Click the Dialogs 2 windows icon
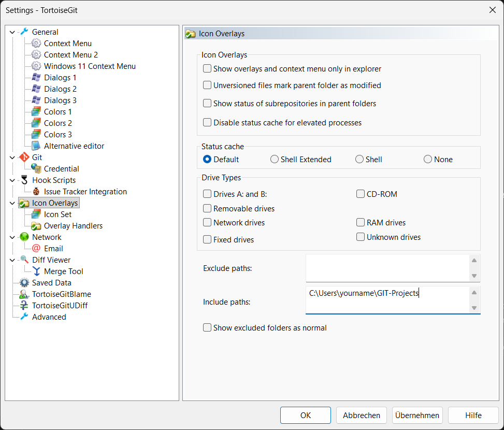Screen dimensions: 504x430 [x=36, y=89]
